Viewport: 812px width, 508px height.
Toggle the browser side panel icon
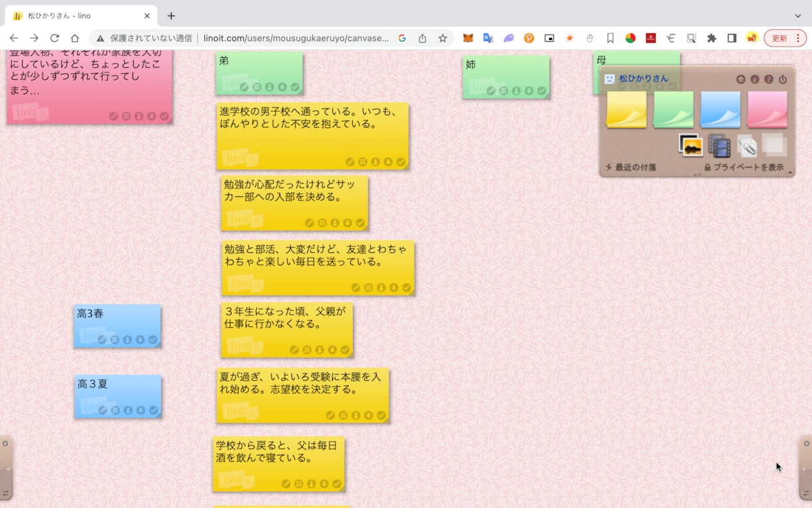[x=732, y=38]
